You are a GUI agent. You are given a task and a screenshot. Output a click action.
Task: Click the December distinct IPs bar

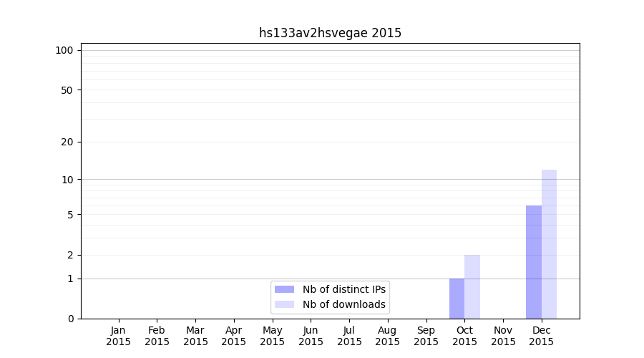[x=534, y=261]
